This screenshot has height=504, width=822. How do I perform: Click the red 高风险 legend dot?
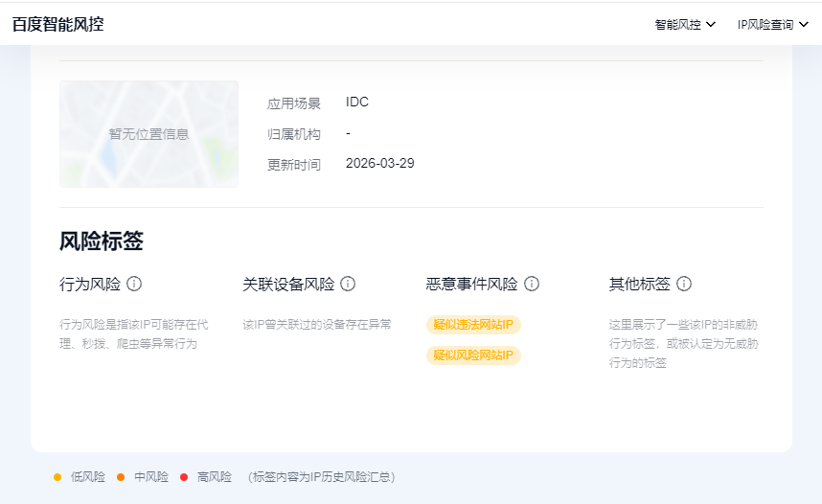184,476
